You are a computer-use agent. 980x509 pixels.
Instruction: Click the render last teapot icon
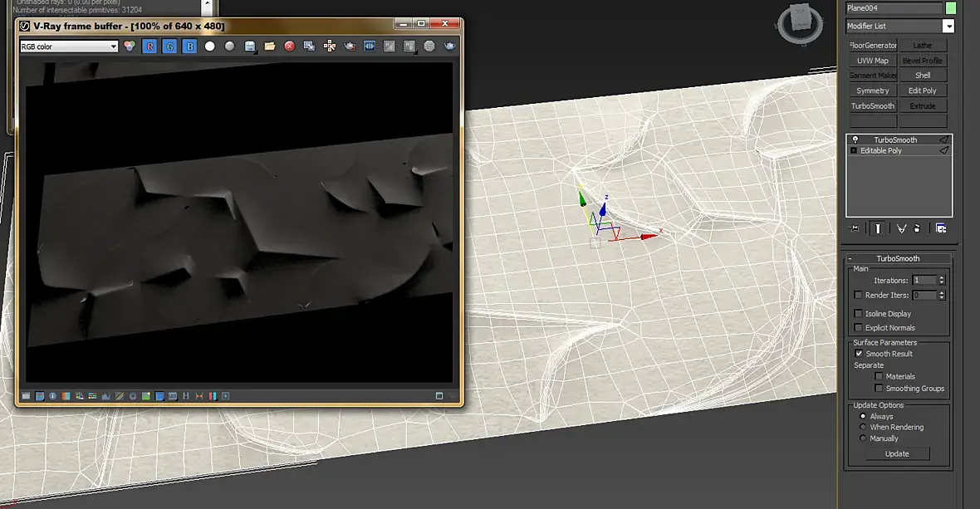coord(449,46)
